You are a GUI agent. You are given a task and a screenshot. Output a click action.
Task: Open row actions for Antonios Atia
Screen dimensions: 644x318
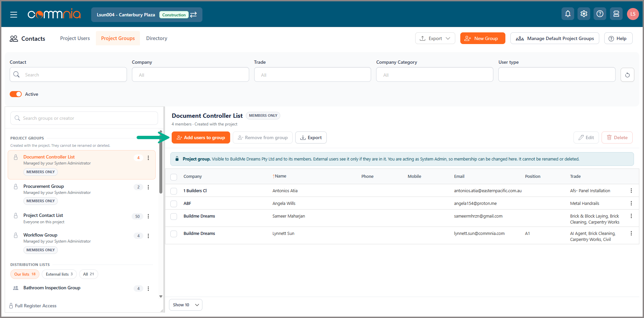[631, 191]
